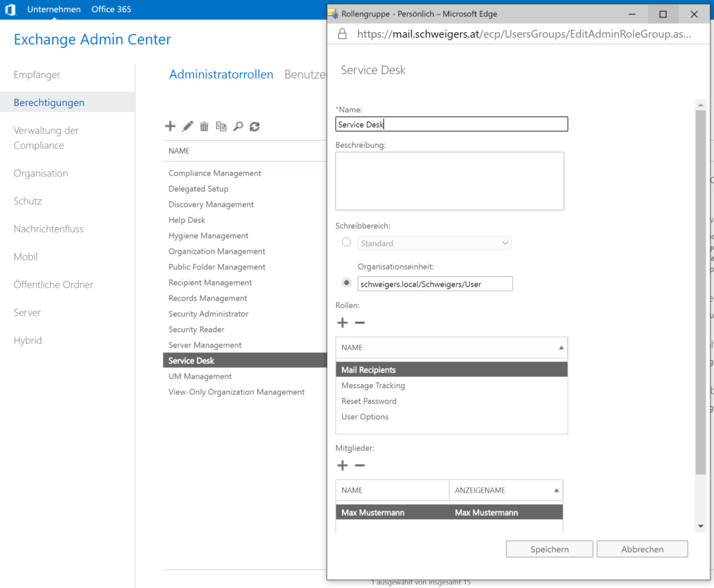Select the Standard write scope radio button
Screen dimensions: 714x588
pos(347,242)
